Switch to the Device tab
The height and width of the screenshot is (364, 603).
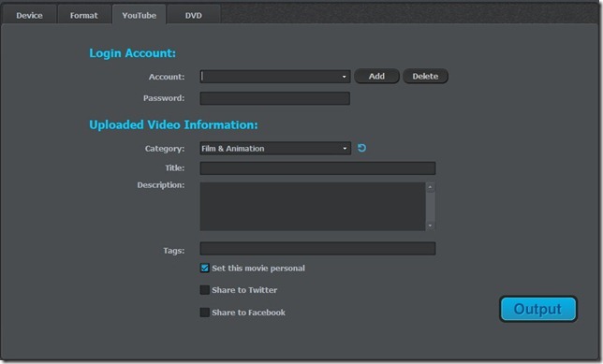click(29, 15)
